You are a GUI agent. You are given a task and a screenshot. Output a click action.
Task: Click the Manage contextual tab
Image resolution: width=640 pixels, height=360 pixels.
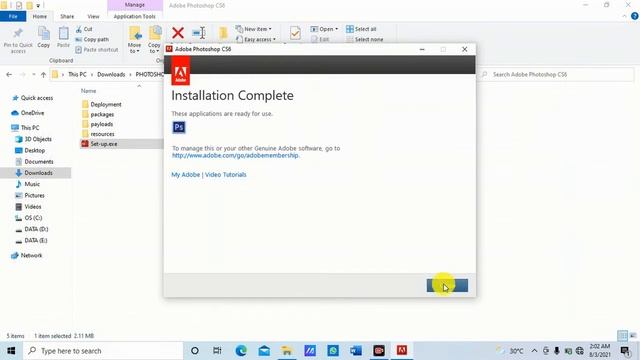pyautogui.click(x=135, y=5)
